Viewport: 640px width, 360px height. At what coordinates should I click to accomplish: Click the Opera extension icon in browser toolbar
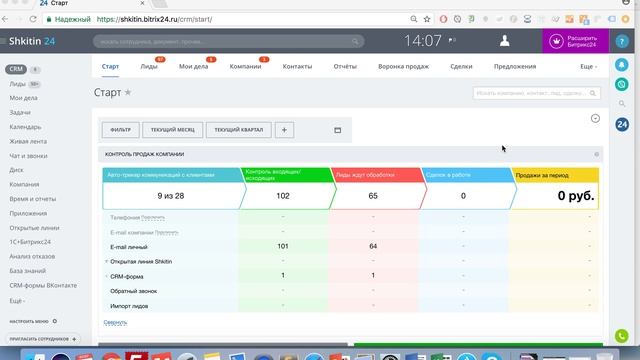tap(443, 19)
